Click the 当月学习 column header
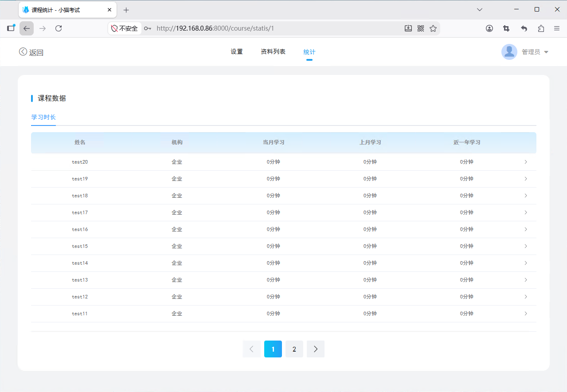The height and width of the screenshot is (392, 567). pyautogui.click(x=274, y=142)
